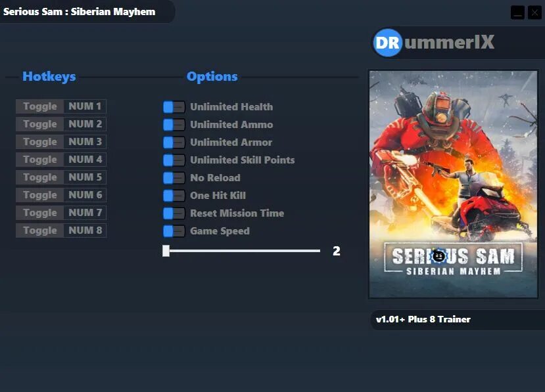The image size is (545, 392).
Task: Click the Toggle button for NUM 8
Action: click(39, 230)
